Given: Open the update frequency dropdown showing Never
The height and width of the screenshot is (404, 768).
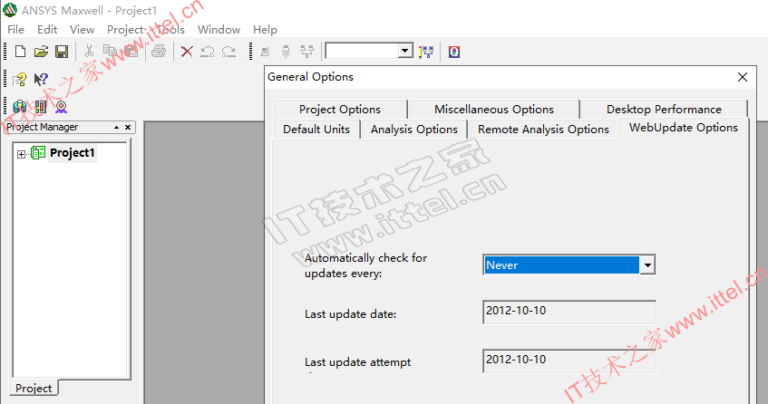Looking at the screenshot, I should pos(647,265).
